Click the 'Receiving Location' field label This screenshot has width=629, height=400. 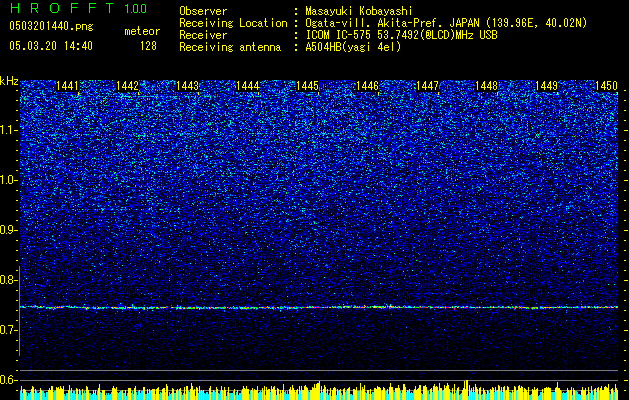coord(233,23)
